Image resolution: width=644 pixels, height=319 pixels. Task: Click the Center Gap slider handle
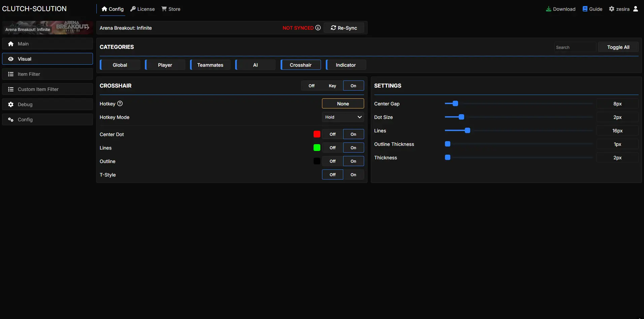pos(455,104)
